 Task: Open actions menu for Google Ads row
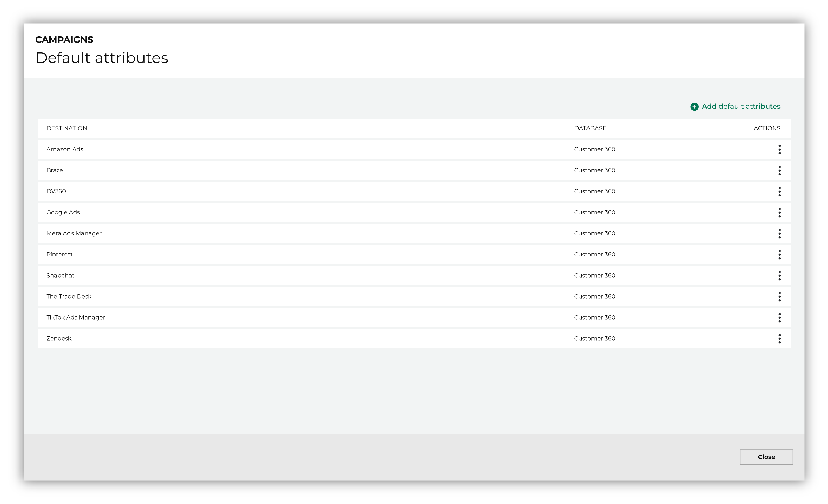779,212
